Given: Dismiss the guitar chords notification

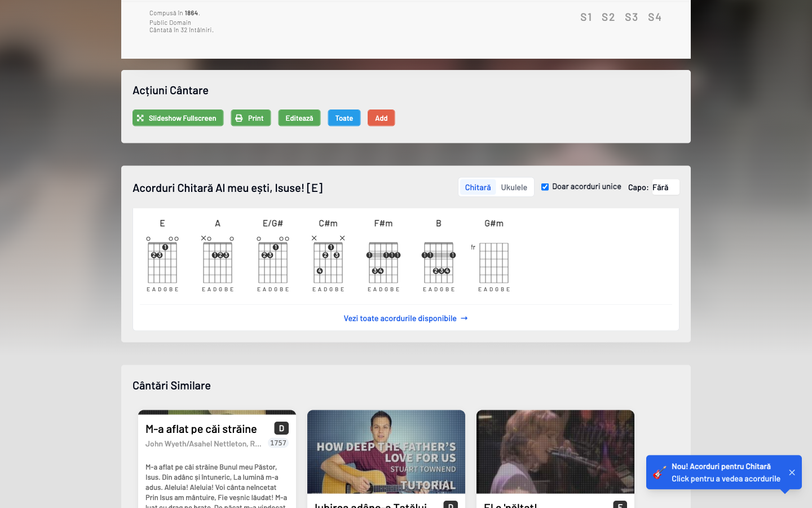Looking at the screenshot, I should click(x=792, y=472).
